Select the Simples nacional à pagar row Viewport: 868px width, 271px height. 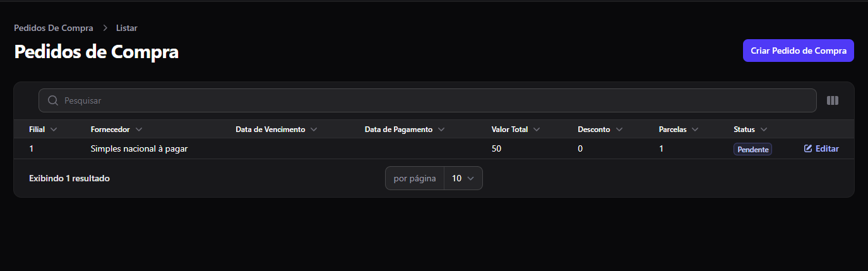434,149
